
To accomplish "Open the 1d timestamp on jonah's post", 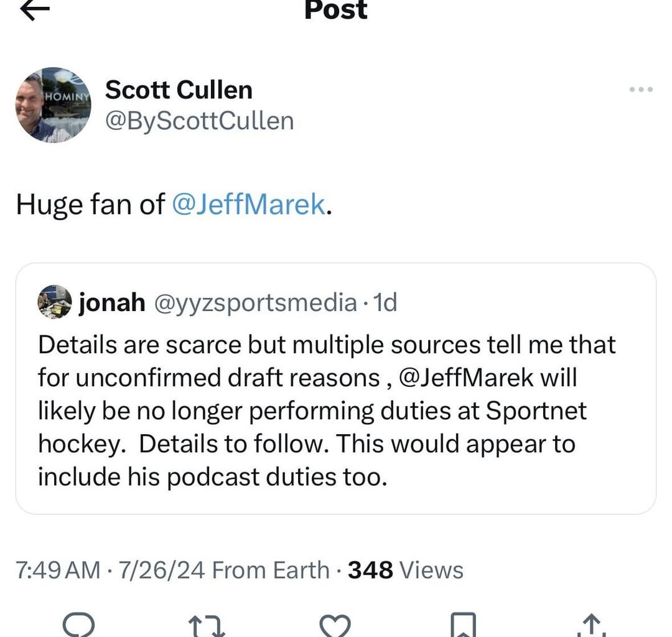I will coord(387,303).
